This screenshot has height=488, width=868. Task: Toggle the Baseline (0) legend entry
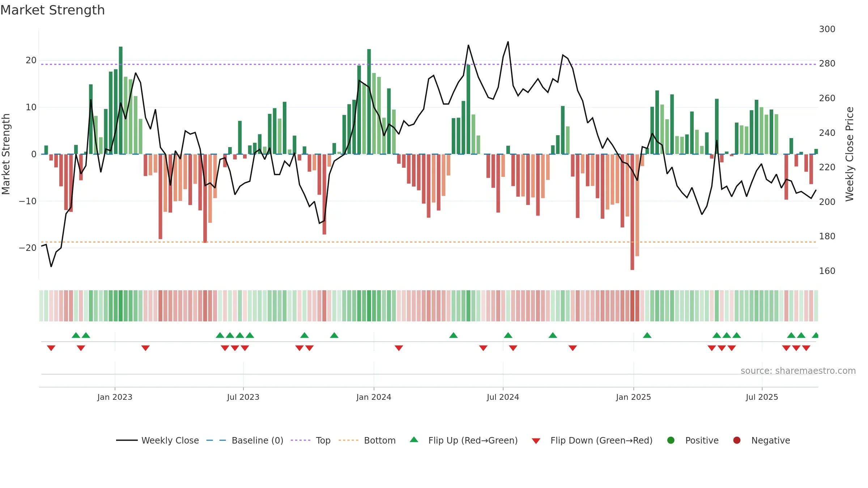(245, 440)
